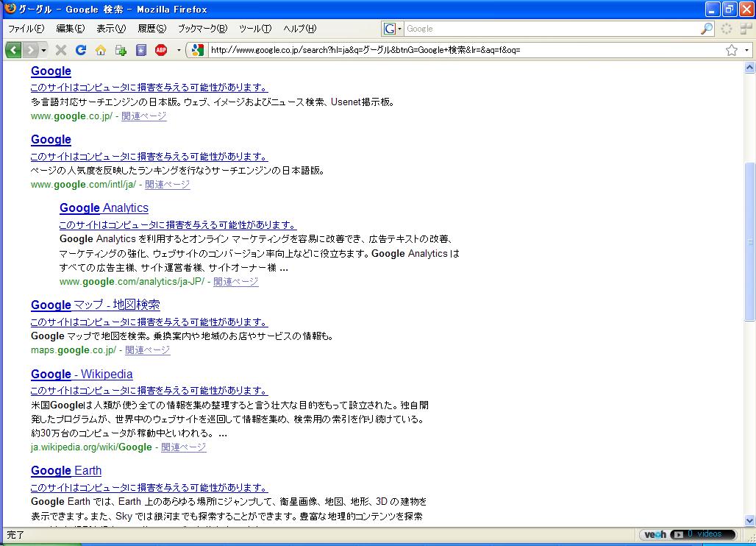Click 関連ページ link beside www.google.com/intl/ja/

pyautogui.click(x=168, y=184)
